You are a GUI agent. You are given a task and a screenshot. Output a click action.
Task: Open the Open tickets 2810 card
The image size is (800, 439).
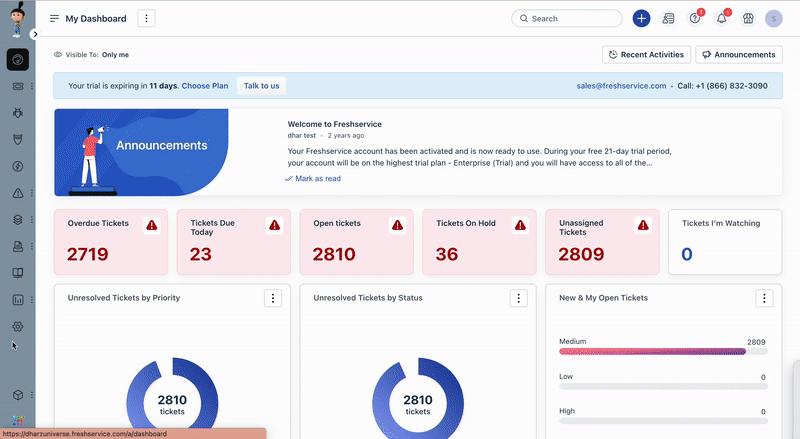click(357, 242)
